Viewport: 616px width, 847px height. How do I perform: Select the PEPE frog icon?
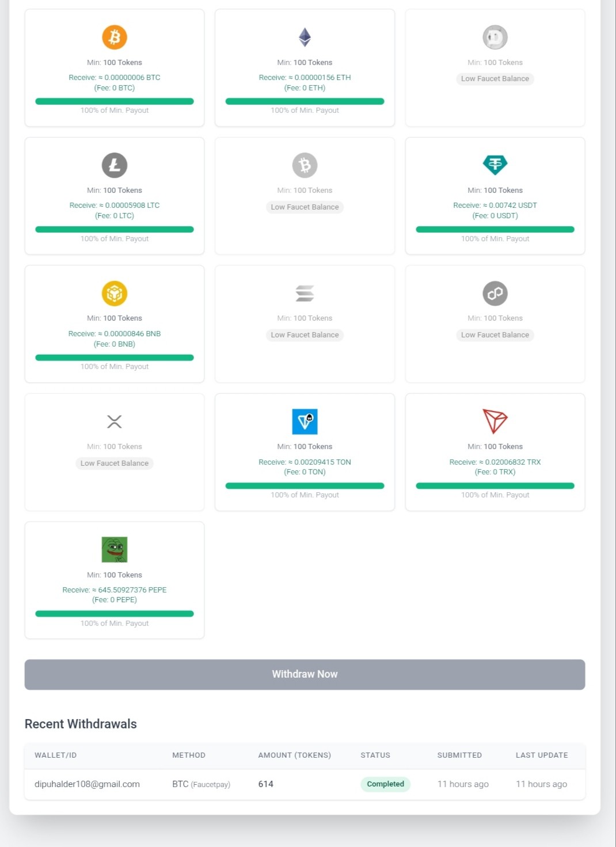[115, 550]
